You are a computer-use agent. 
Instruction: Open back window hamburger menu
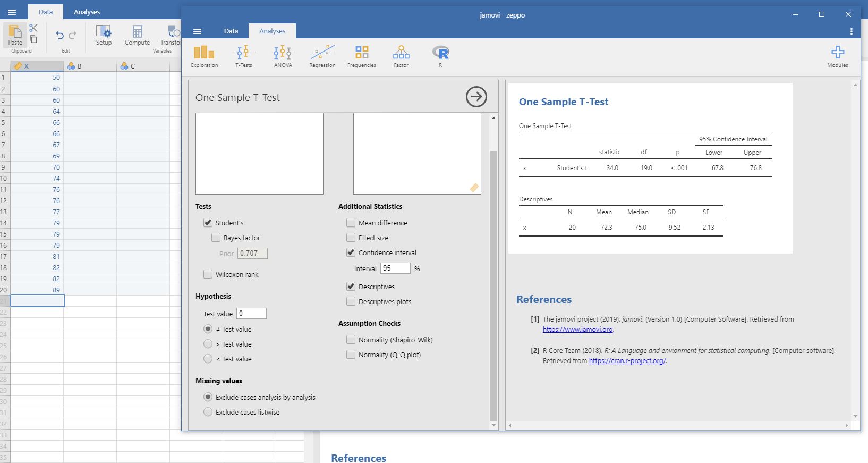12,12
